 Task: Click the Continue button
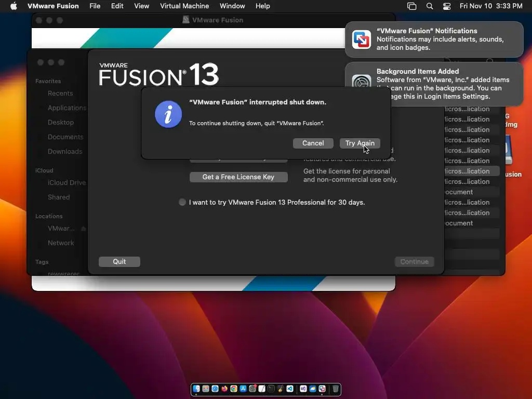tap(414, 262)
